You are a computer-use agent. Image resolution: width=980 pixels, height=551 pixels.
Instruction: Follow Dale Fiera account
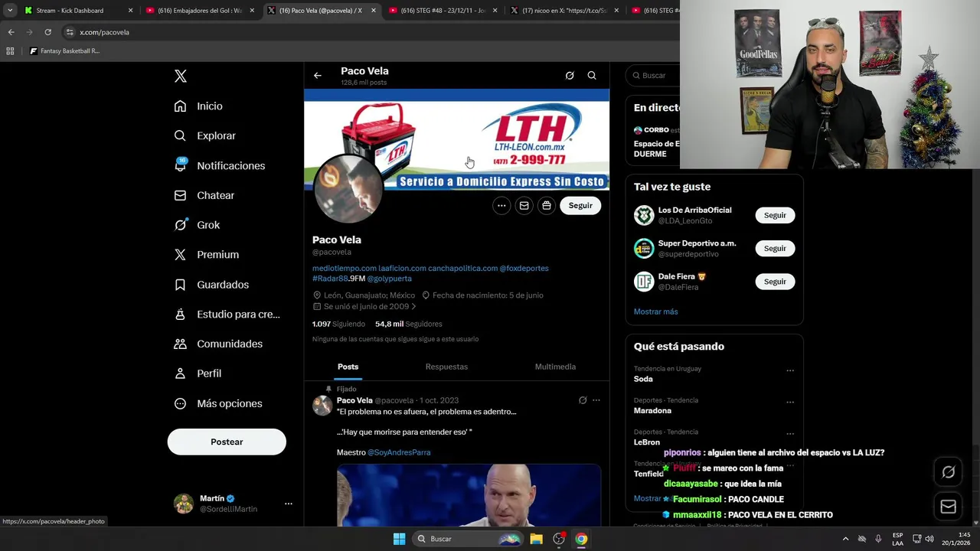click(775, 281)
